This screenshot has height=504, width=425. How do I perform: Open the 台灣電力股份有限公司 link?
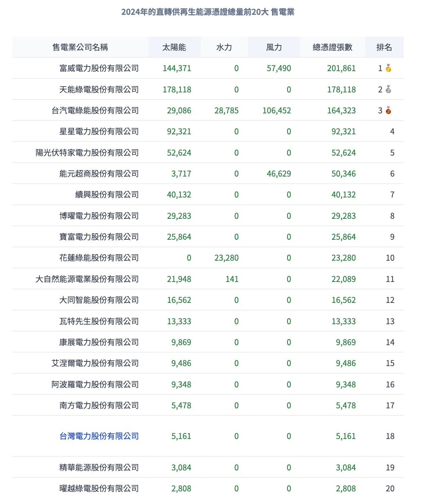tap(99, 436)
